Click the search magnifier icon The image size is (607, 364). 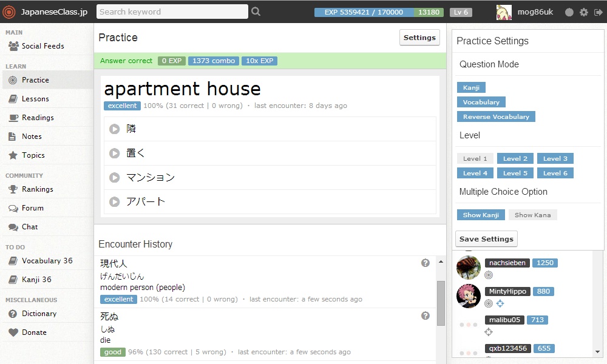pos(256,12)
